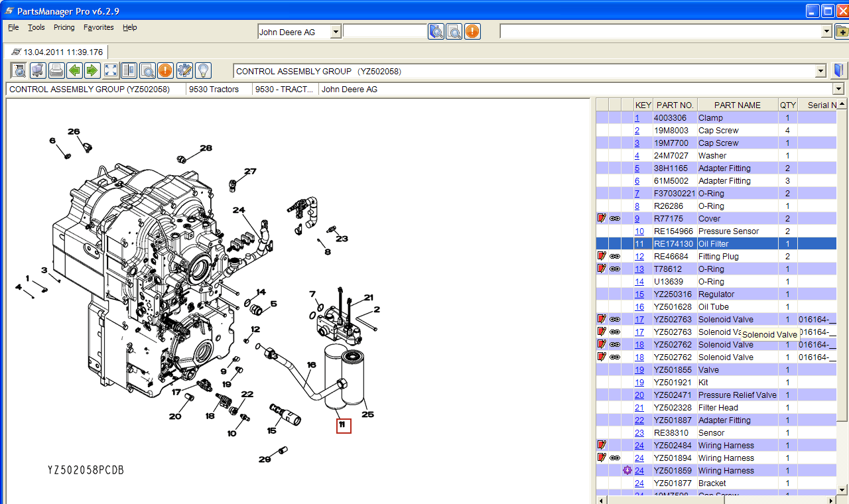Click the folder with plus icon
Image resolution: width=849 pixels, height=504 pixels.
(841, 31)
